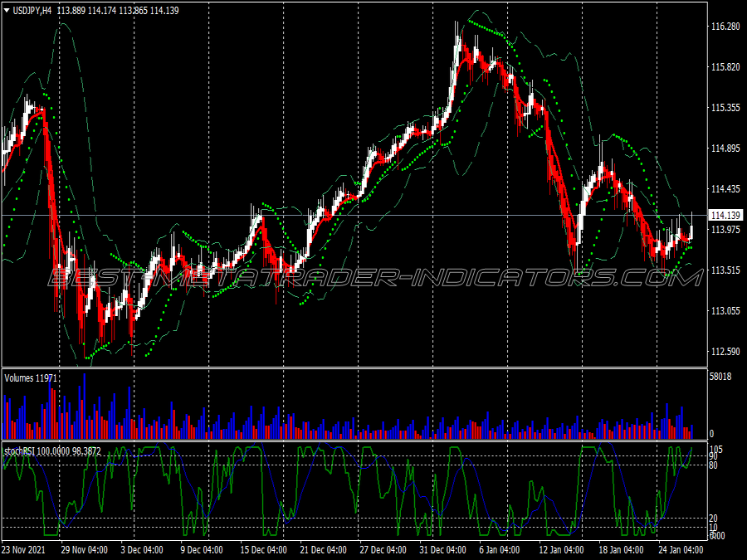Click the 23 Nov 2021 date label
This screenshot has height=560, width=747.
point(24,549)
